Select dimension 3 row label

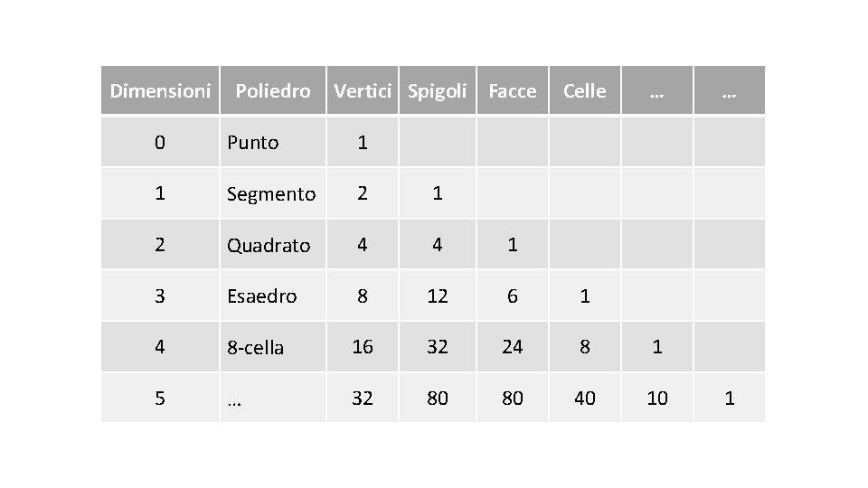tap(160, 296)
